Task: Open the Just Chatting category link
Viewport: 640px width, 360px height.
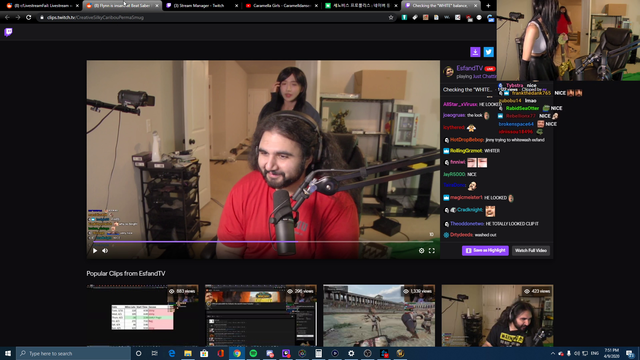Action: [484, 76]
